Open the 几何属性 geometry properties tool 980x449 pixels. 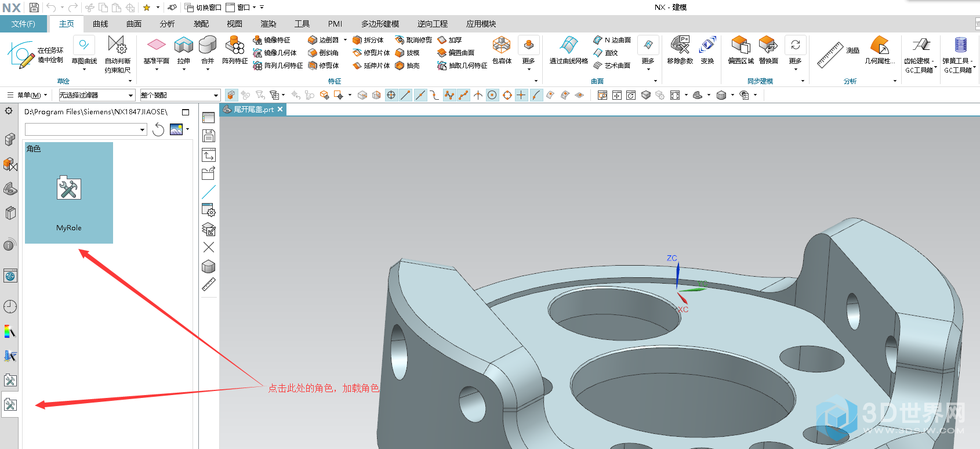[x=880, y=50]
